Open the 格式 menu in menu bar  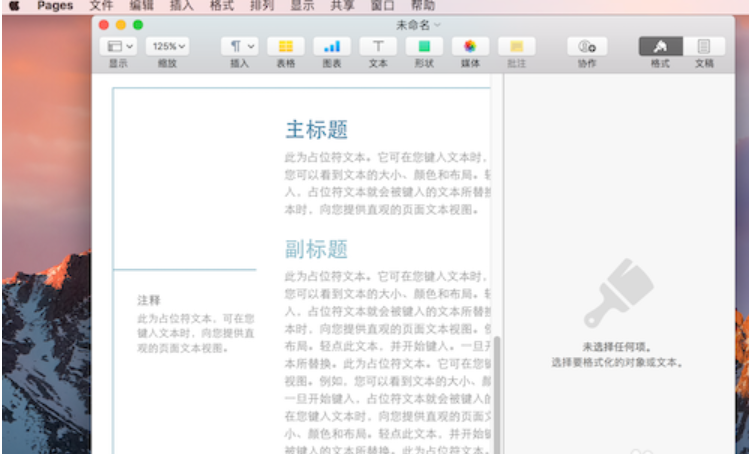[221, 6]
